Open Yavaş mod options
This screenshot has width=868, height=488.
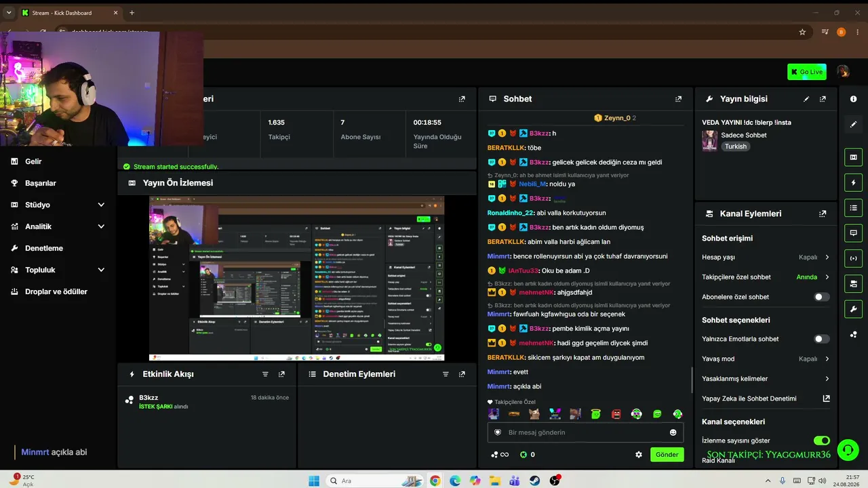tap(766, 359)
